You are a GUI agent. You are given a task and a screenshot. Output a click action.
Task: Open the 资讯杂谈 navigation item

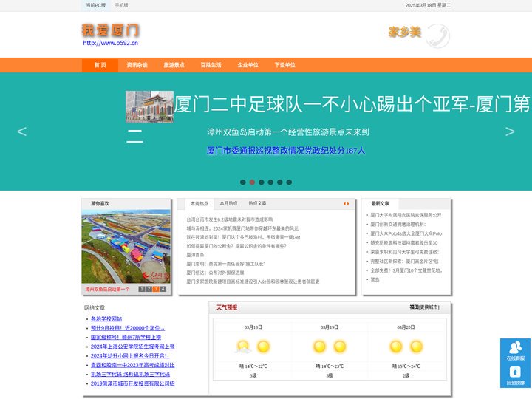(x=137, y=65)
